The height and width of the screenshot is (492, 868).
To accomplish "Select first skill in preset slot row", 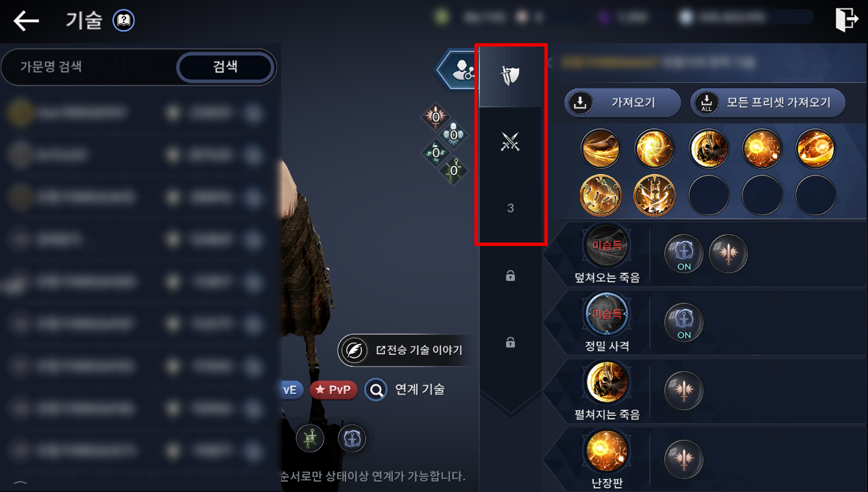I will coord(600,148).
